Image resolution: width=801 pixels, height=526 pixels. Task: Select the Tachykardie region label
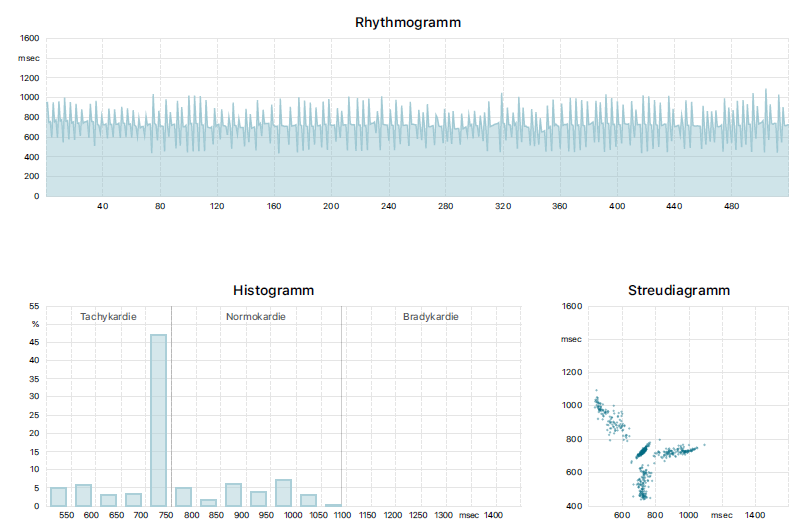[108, 317]
